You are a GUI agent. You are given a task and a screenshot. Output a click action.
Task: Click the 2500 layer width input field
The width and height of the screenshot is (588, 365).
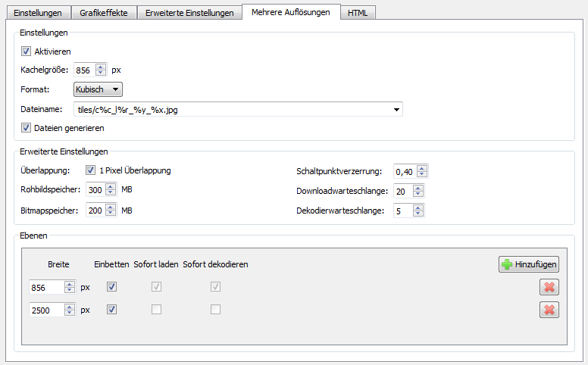point(46,310)
